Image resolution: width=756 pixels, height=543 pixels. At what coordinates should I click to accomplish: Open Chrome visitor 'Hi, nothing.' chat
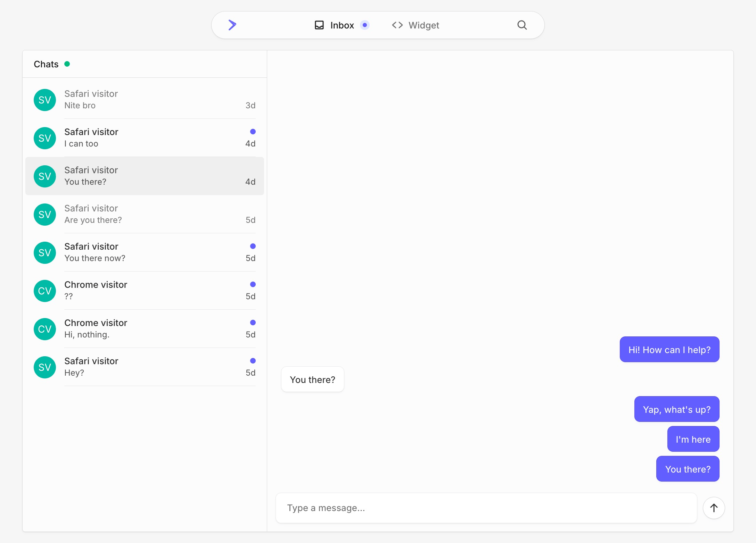(145, 329)
